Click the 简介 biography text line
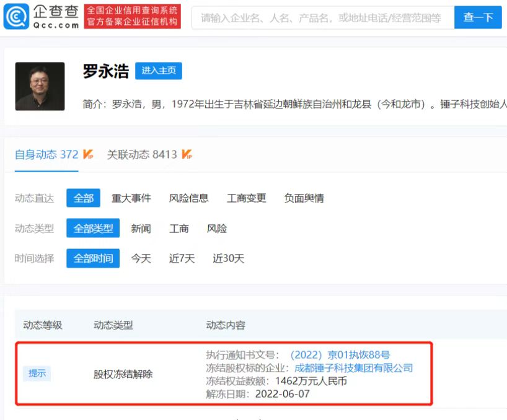 [x=294, y=104]
